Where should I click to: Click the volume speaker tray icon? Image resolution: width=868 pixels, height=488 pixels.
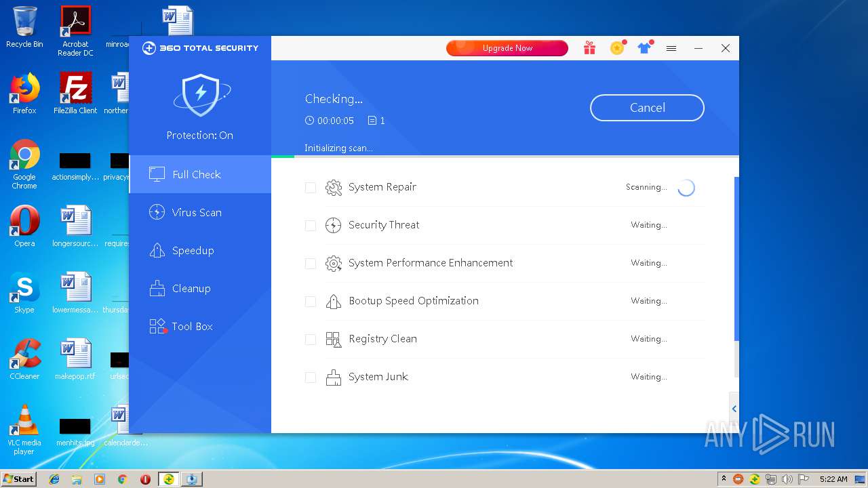coord(787,479)
